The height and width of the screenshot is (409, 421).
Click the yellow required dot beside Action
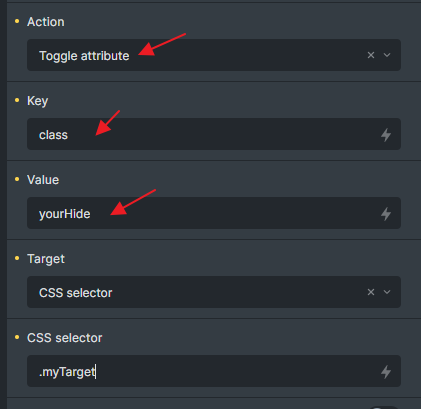(17, 21)
